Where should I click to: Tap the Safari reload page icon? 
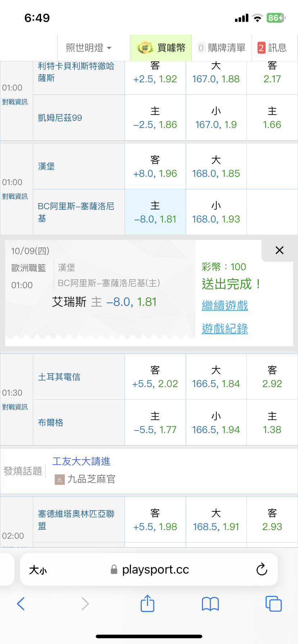tap(262, 569)
